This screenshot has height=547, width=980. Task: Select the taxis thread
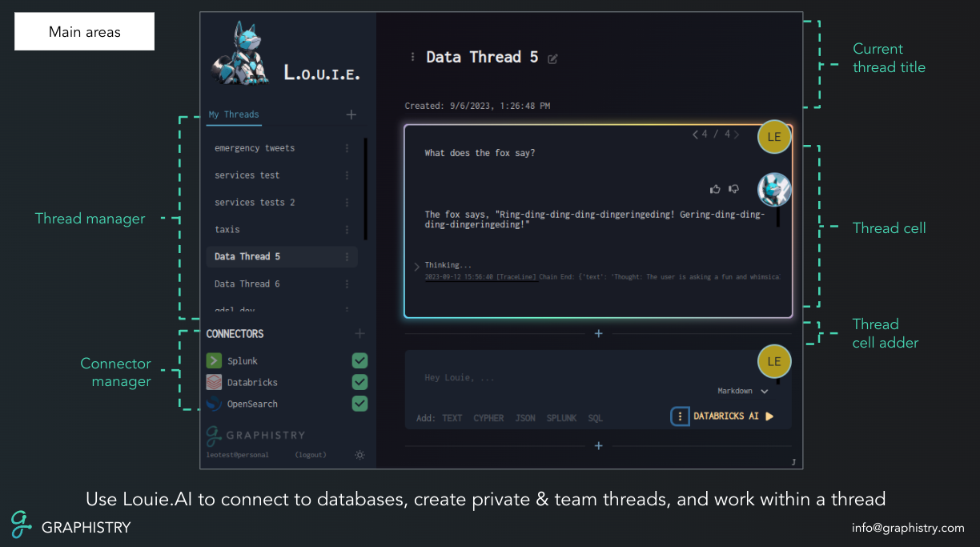[227, 230]
